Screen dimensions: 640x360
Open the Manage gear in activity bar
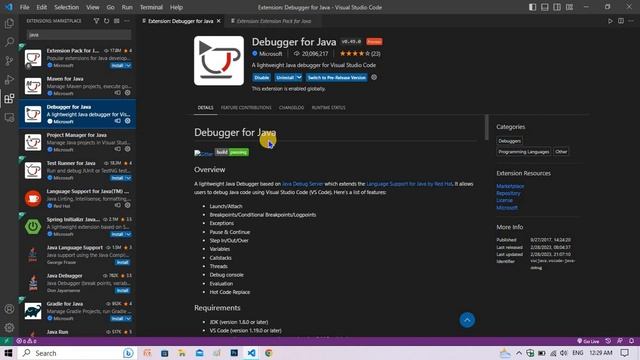click(9, 327)
